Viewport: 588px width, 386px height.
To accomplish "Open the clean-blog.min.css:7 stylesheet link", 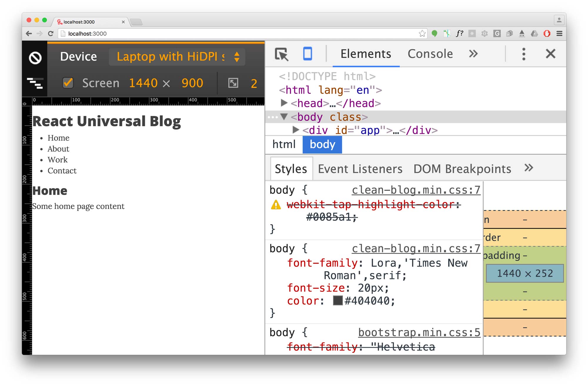I will pos(415,190).
